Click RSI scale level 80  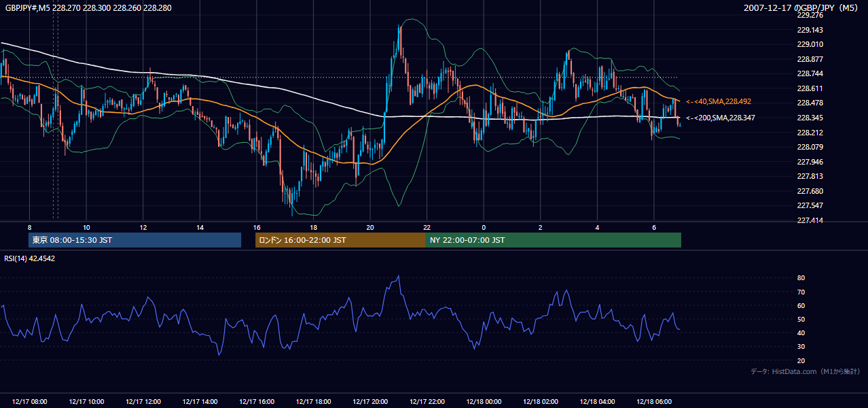[801, 278]
